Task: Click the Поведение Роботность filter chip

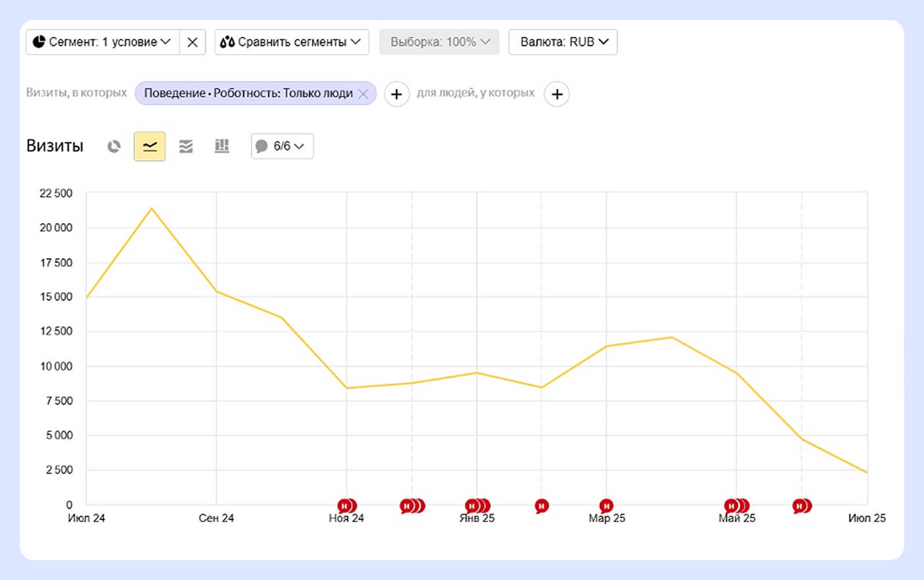Action: [x=248, y=93]
